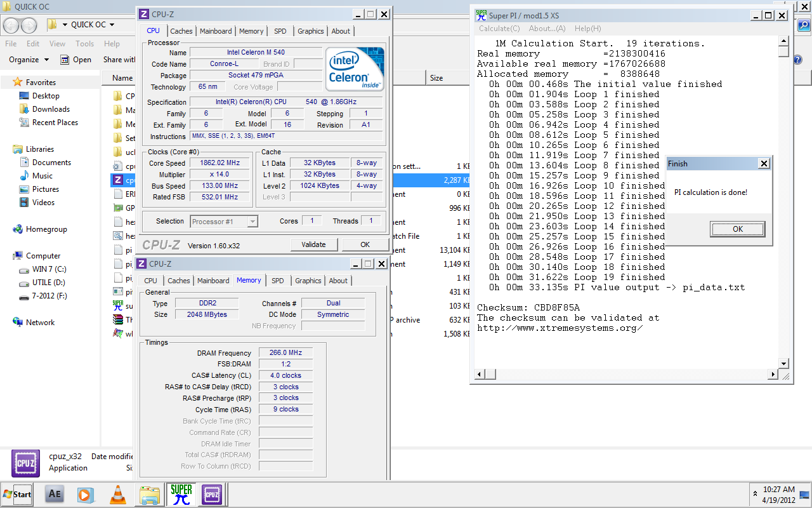Click Validate button in CPU-Z
The width and height of the screenshot is (812, 508).
tap(313, 244)
